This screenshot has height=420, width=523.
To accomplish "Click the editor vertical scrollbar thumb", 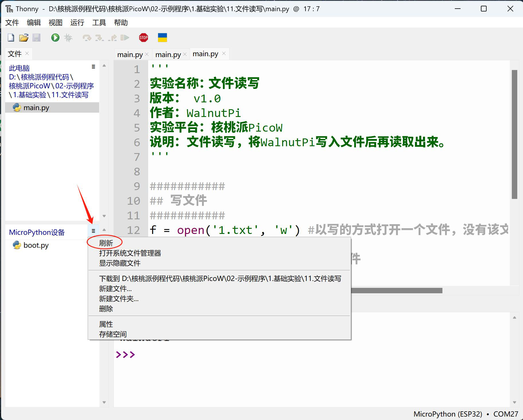I will tap(514, 134).
